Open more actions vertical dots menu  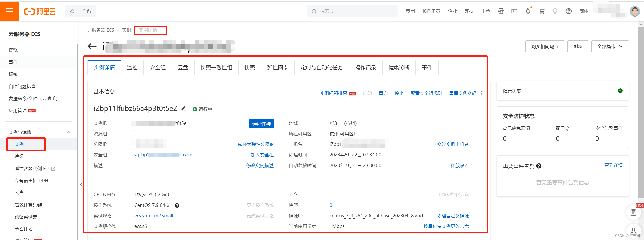click(482, 93)
